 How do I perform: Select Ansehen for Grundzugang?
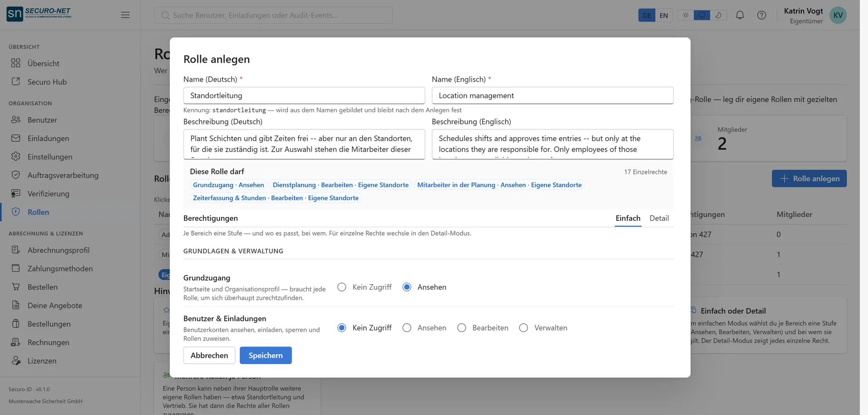pos(407,287)
